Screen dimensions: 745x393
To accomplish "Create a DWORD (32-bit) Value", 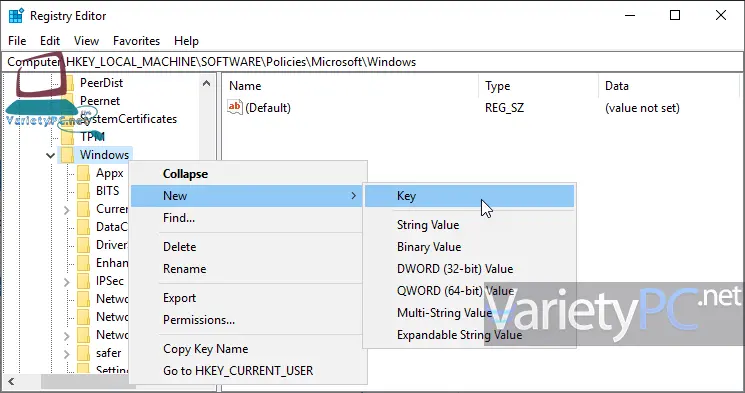I will [x=455, y=268].
